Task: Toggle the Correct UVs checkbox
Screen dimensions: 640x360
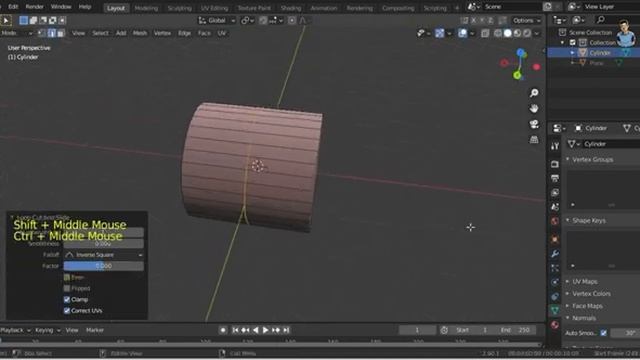Action: point(67,311)
